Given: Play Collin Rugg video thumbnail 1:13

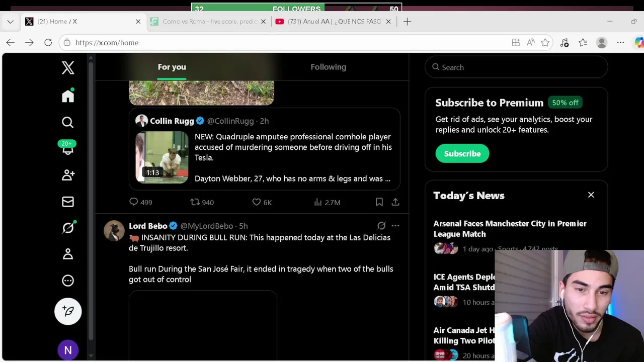Looking at the screenshot, I should pyautogui.click(x=162, y=157).
